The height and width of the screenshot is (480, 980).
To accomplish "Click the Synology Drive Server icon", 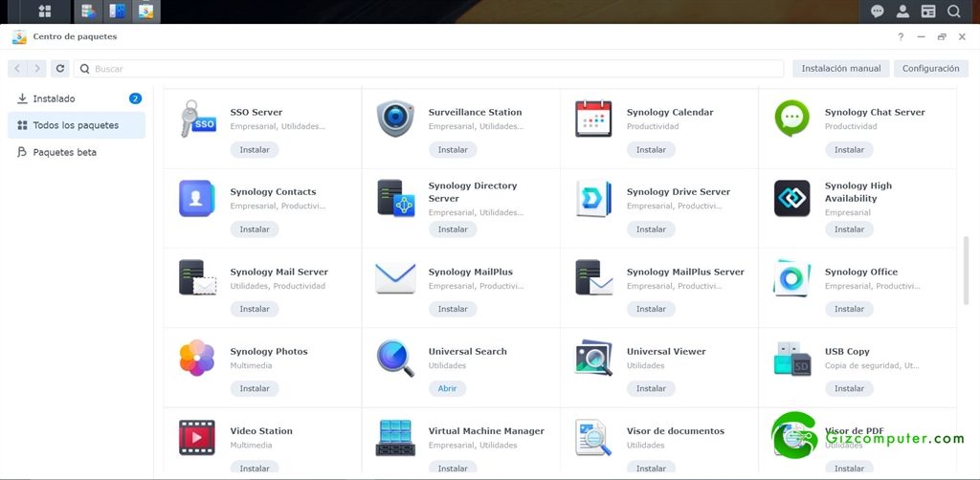I will (593, 199).
